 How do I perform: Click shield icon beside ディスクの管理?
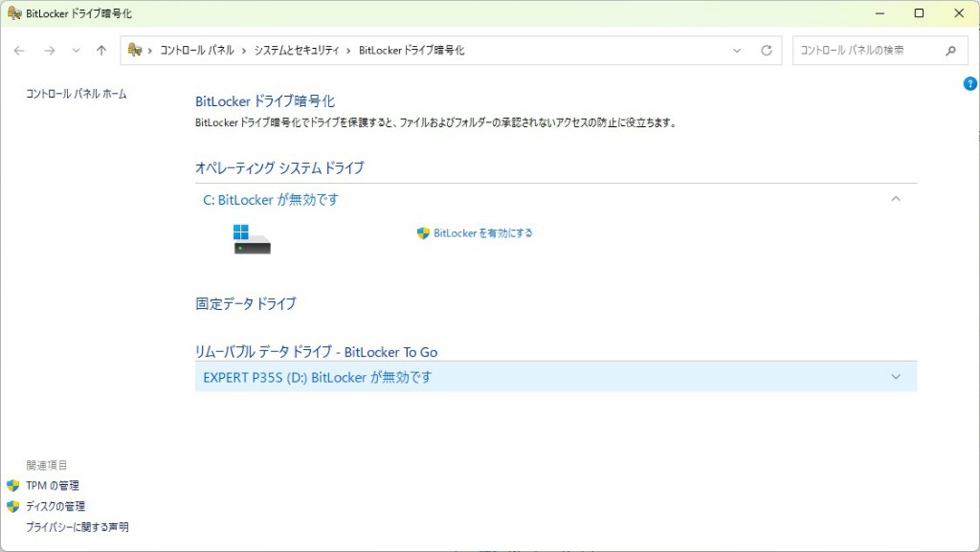(13, 506)
